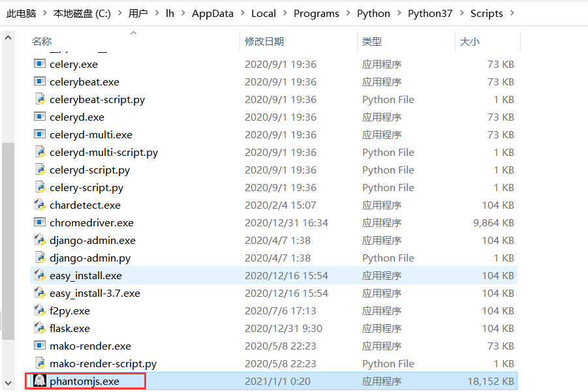Click the 2020/7/6 17:13 date cell
588x392 pixels.
[281, 310]
